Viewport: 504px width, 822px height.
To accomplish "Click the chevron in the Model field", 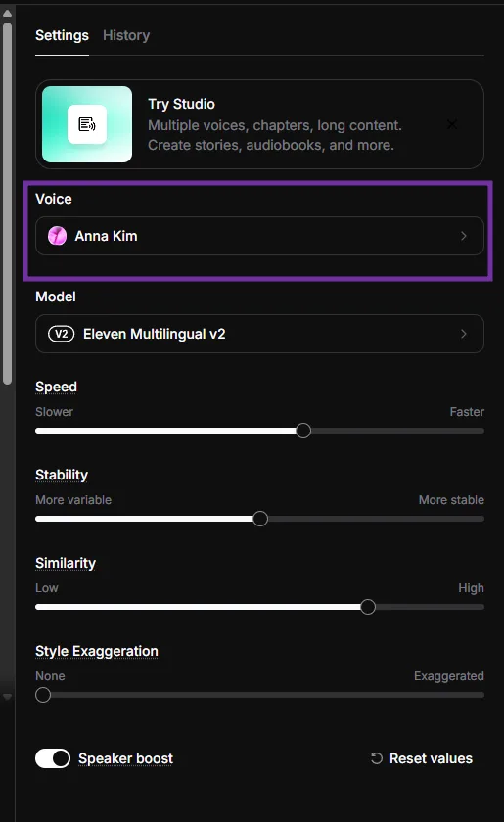I will tap(464, 334).
